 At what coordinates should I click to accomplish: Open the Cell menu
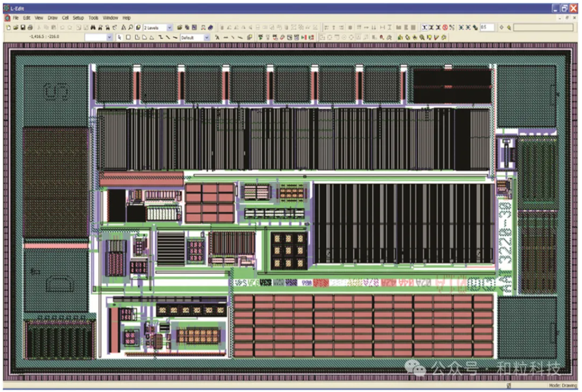pos(65,18)
